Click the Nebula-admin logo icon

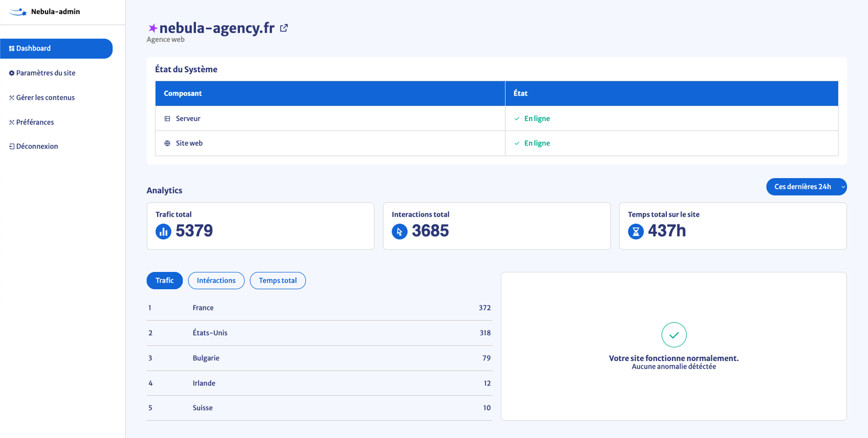pos(18,11)
